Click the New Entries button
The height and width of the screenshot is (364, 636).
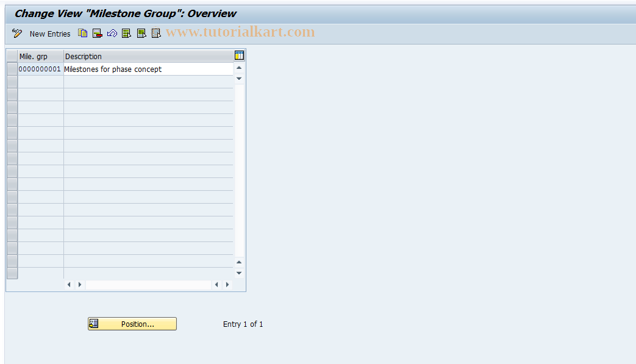click(x=50, y=34)
